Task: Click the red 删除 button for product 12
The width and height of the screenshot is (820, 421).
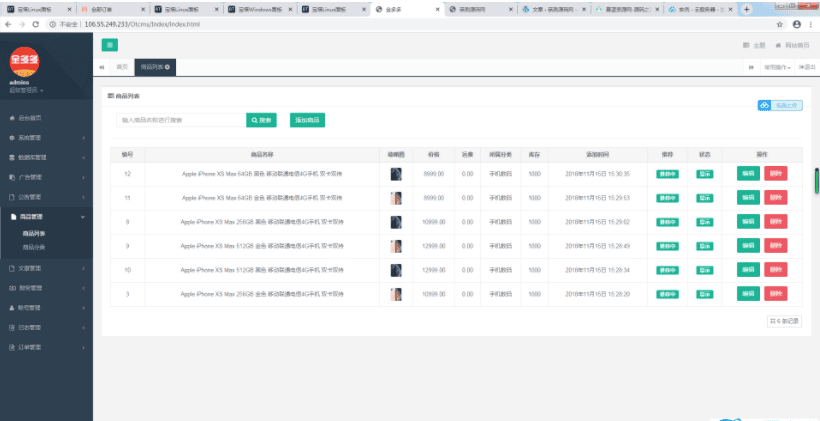Action: [775, 173]
